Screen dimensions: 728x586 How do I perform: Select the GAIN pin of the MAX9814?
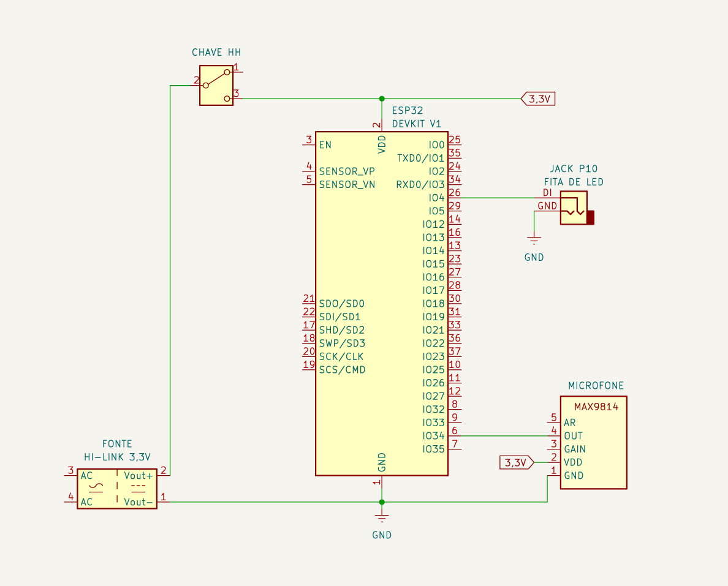(x=575, y=449)
